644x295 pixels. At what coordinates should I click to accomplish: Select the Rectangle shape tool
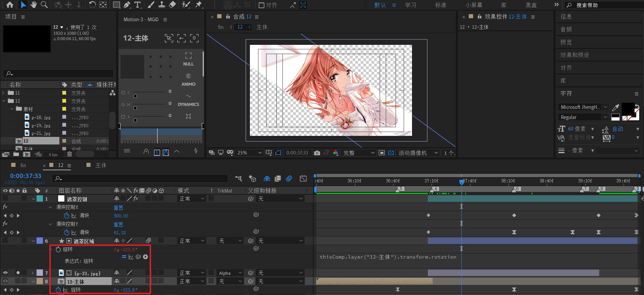click(x=116, y=5)
